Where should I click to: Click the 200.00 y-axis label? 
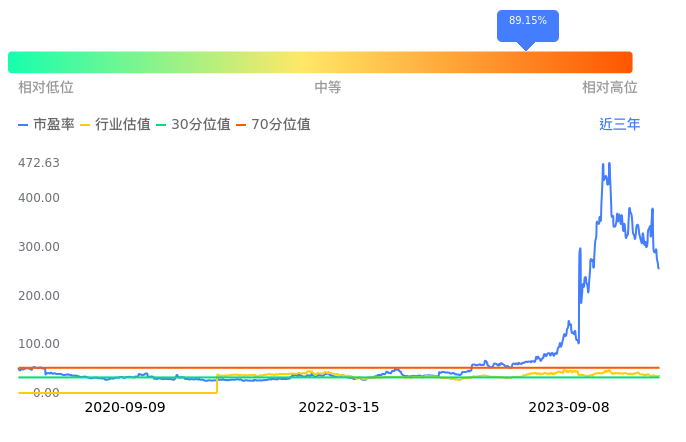(x=39, y=296)
